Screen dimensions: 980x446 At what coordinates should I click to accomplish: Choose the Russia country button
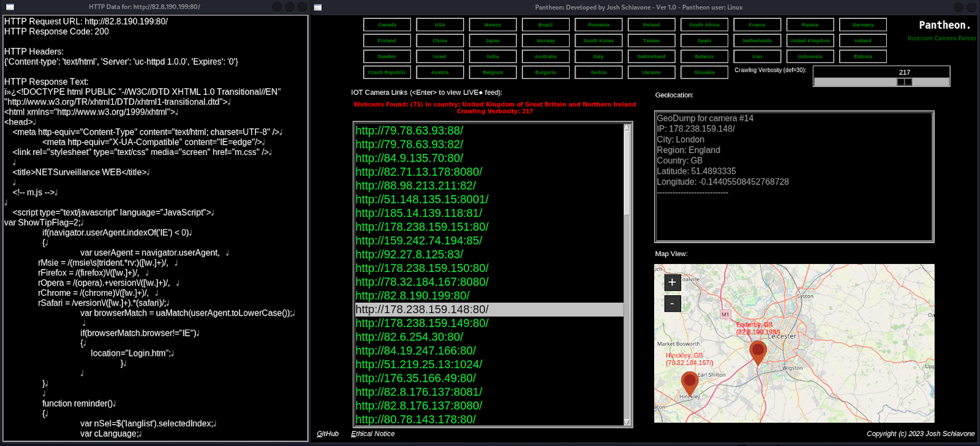[810, 25]
